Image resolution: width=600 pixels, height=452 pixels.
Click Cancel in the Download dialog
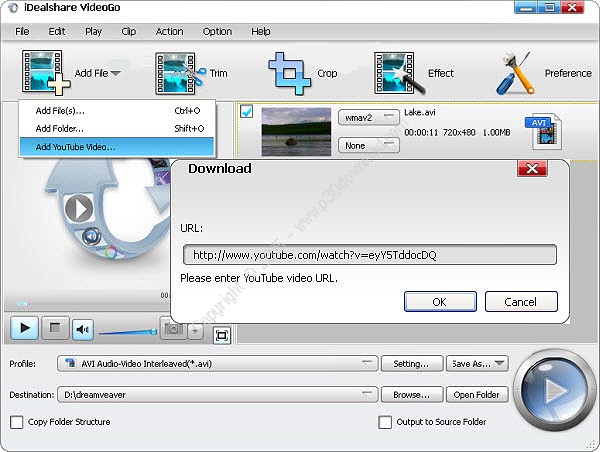[x=521, y=302]
